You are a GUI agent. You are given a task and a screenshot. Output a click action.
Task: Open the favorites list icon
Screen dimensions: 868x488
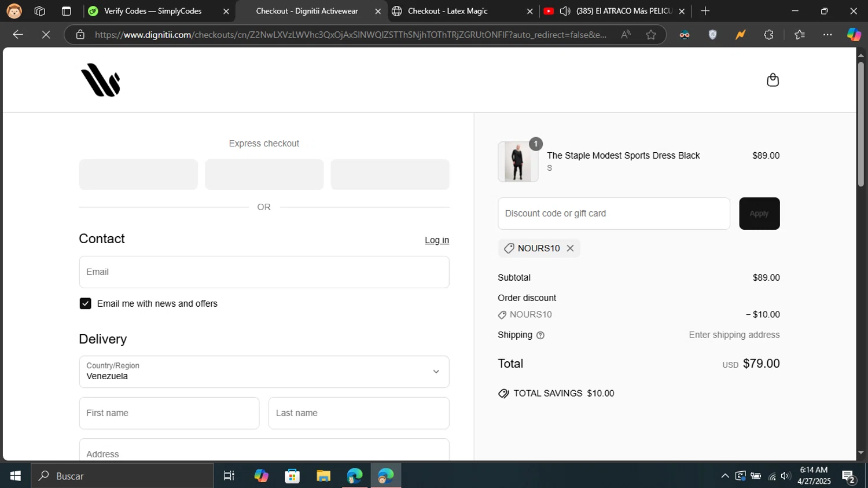point(800,35)
